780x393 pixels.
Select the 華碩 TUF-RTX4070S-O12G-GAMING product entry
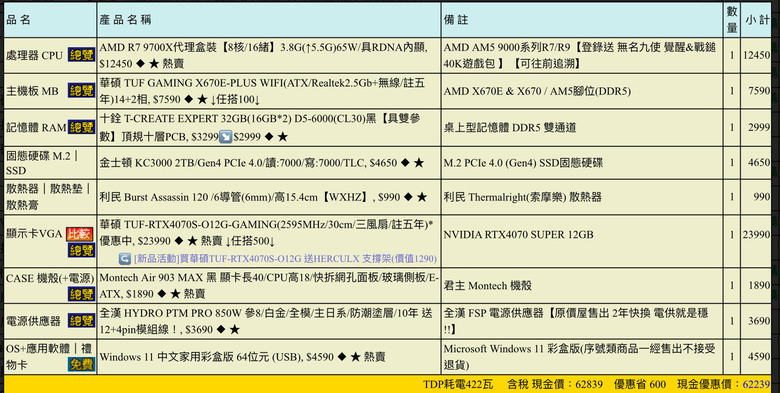coord(266,233)
